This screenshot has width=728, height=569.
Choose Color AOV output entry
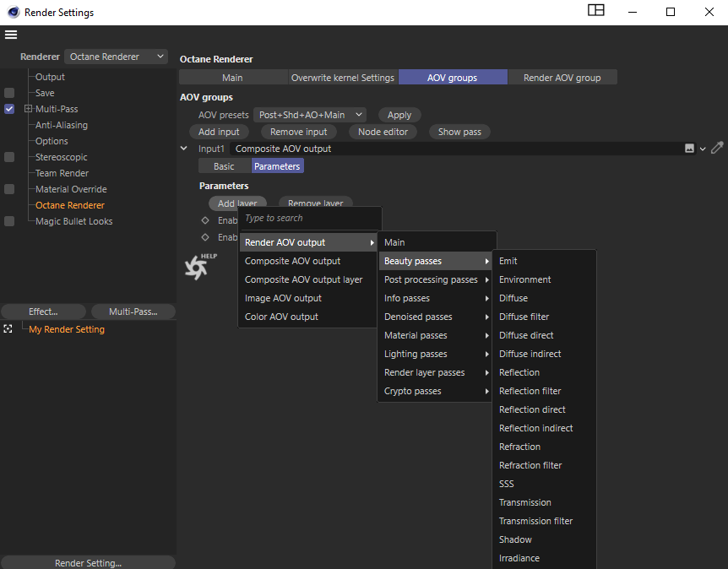tap(308, 317)
